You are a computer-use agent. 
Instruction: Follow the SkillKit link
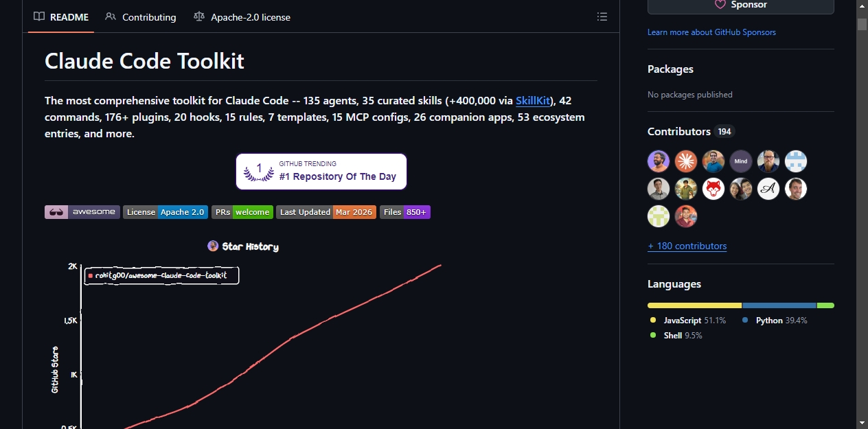click(533, 101)
